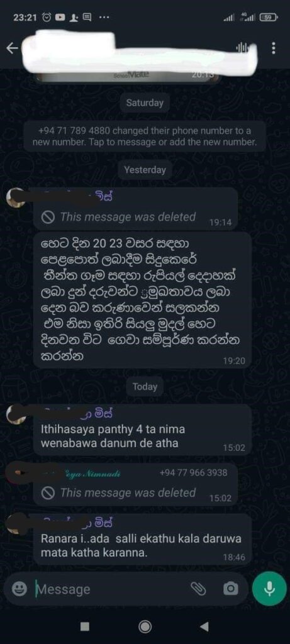Tap the voice call waveform icon in the header
This screenshot has width=290, height=644.
pyautogui.click(x=242, y=48)
